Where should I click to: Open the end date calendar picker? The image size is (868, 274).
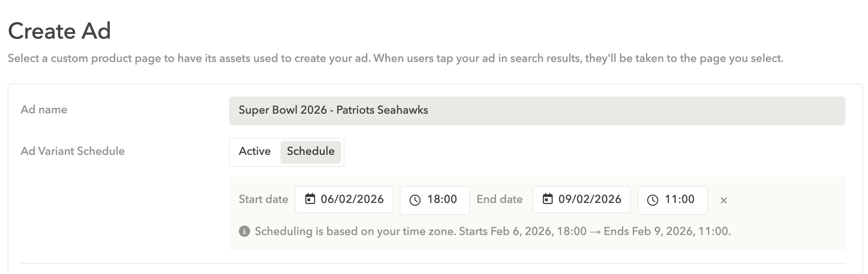pyautogui.click(x=581, y=200)
